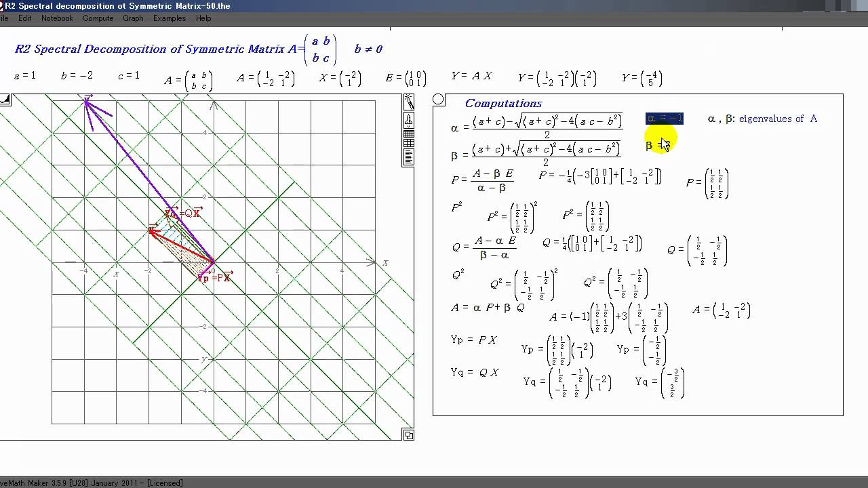Click the 'eigenvalues of A' comment text
This screenshot has width=868, height=488.
(x=778, y=119)
